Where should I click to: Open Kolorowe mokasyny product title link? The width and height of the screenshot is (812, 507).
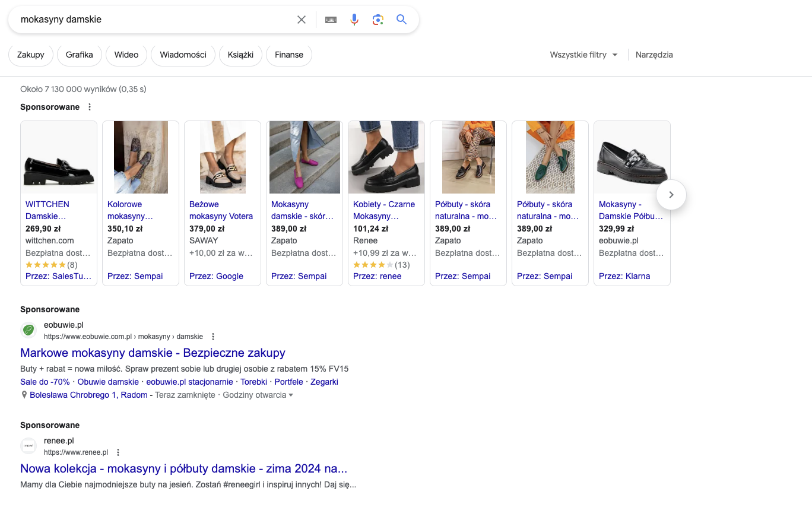point(130,210)
